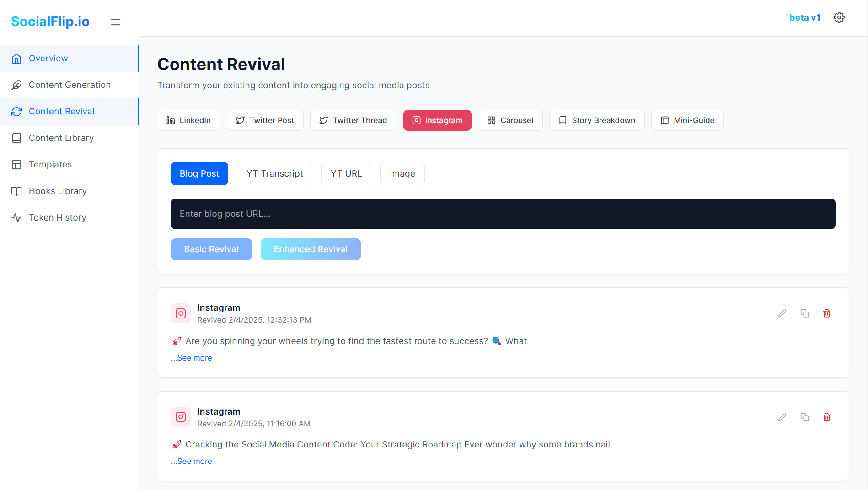Toggle the hamburger sidebar menu
Viewport: 868px width, 490px height.
pos(116,22)
